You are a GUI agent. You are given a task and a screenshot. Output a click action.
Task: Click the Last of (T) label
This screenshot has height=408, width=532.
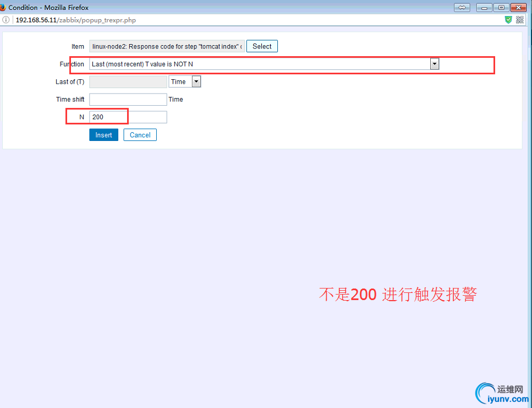coord(70,82)
